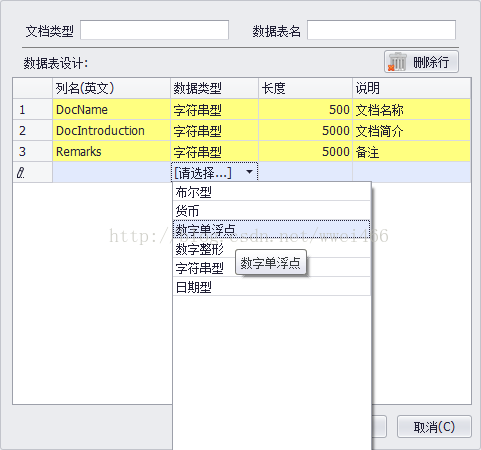
Task: Focus the 文档类型 input field
Action: 154,30
